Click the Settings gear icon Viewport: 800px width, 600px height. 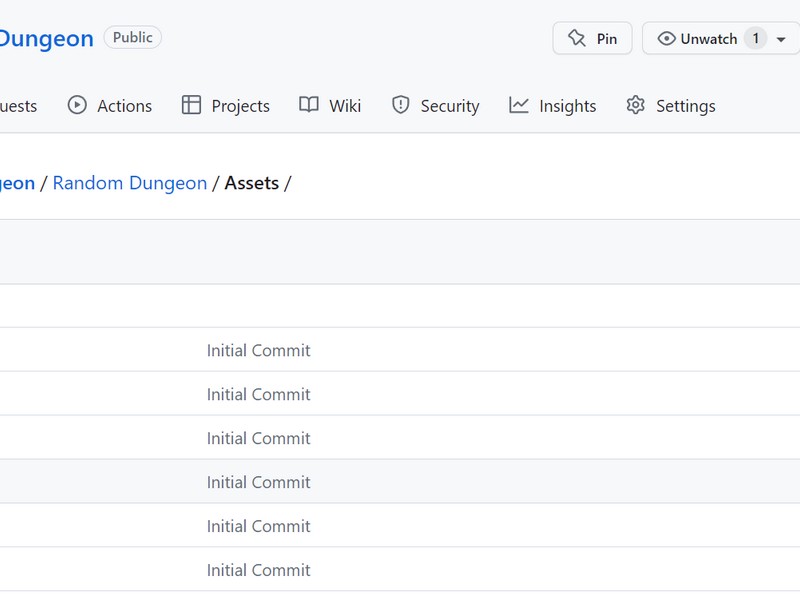[x=635, y=105]
